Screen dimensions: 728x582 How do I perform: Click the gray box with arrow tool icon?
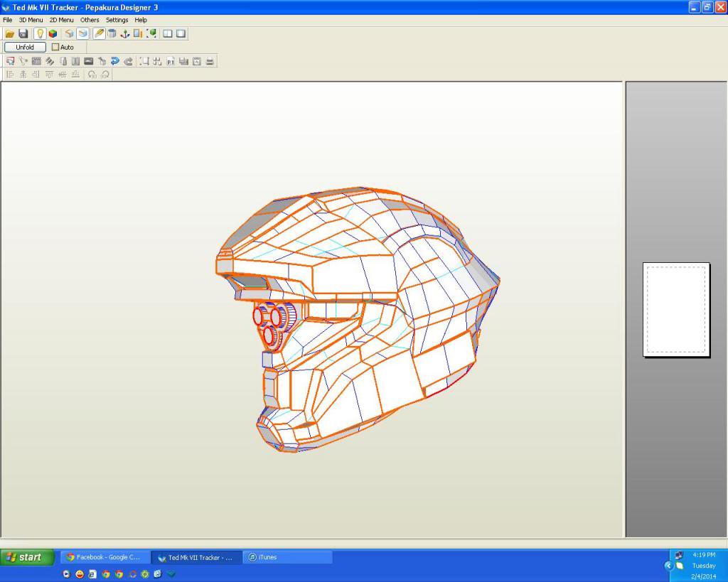pos(102,61)
